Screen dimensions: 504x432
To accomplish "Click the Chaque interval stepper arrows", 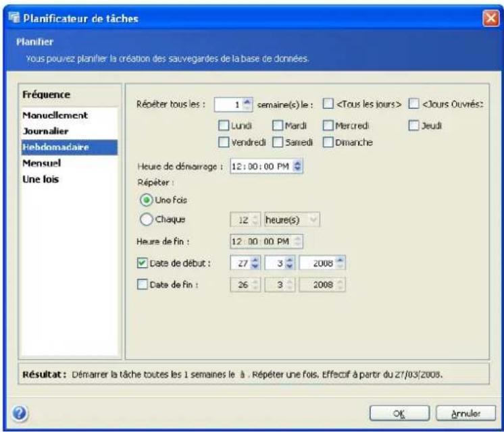I will pos(255,219).
